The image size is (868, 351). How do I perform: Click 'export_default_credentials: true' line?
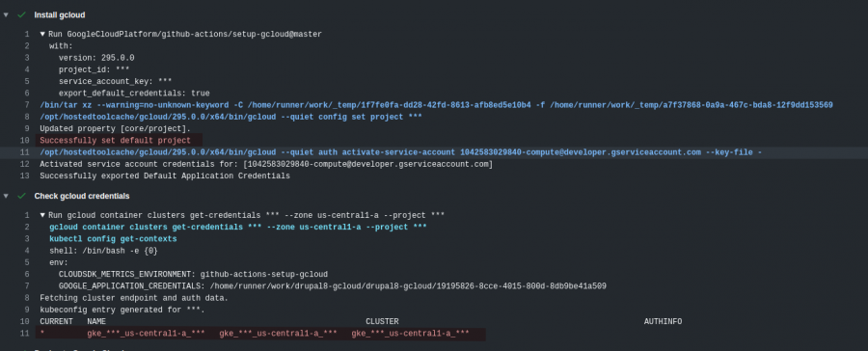(x=134, y=93)
